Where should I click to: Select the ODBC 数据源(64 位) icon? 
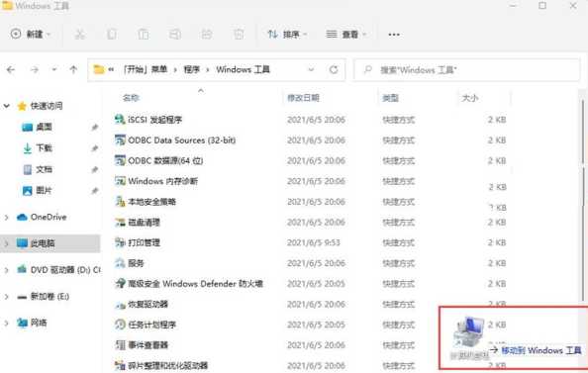(x=120, y=161)
